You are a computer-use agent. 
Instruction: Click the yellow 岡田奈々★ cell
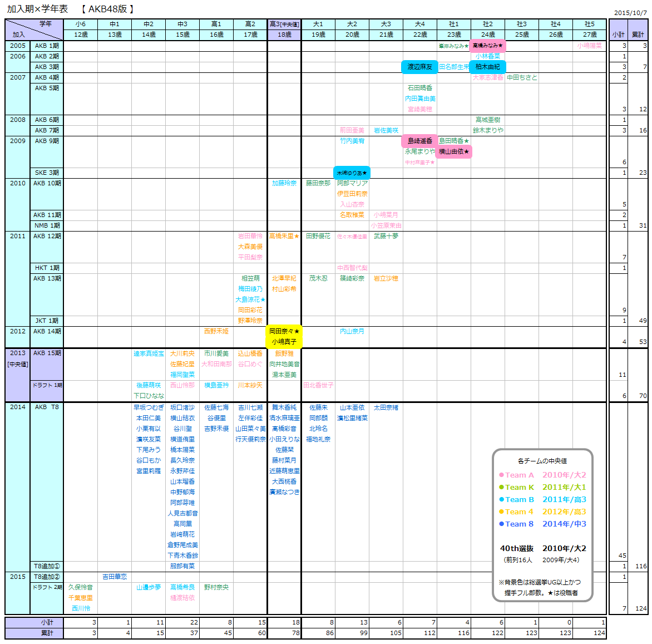point(284,331)
